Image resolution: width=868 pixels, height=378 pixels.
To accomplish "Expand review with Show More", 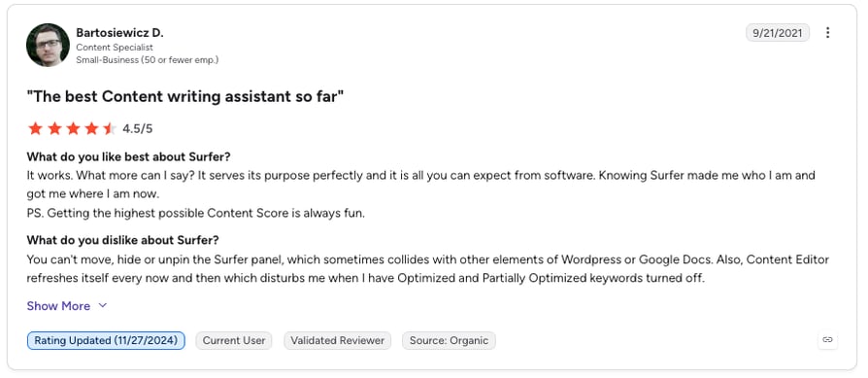I will pos(58,306).
